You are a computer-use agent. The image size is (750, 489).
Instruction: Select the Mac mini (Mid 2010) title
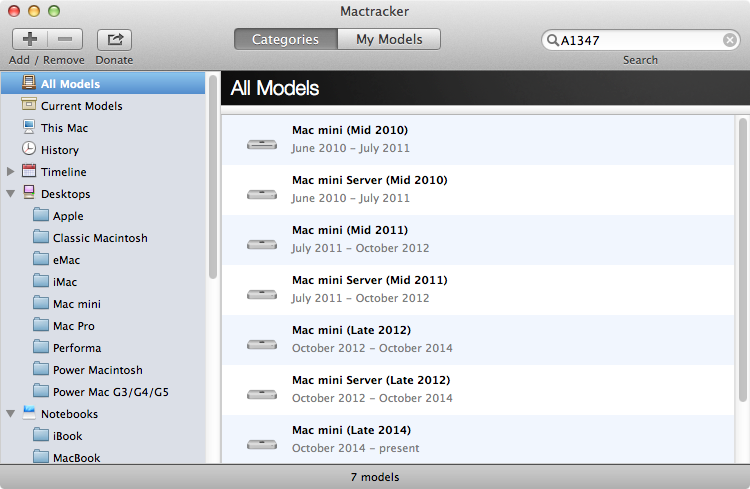350,130
